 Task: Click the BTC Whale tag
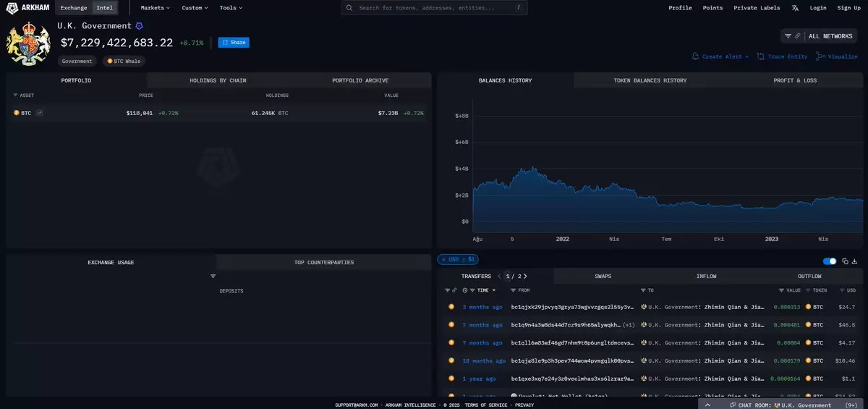pyautogui.click(x=124, y=62)
